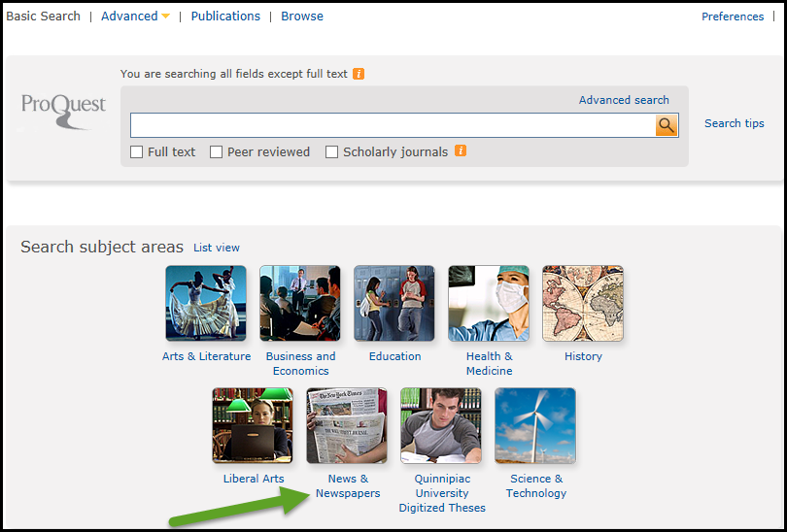
Task: Open the Arts & Literature dancers thumbnail
Action: pyautogui.click(x=206, y=303)
